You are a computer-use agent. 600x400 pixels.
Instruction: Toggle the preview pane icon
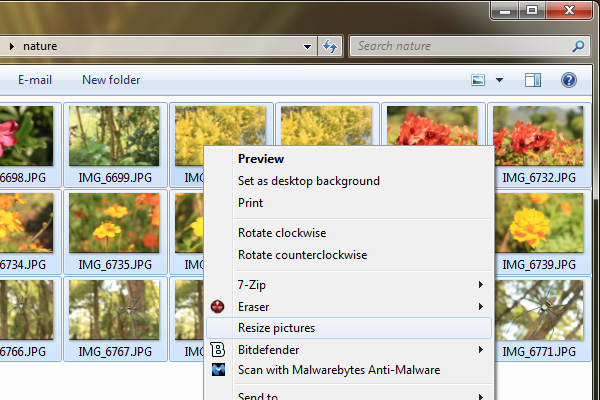(533, 80)
